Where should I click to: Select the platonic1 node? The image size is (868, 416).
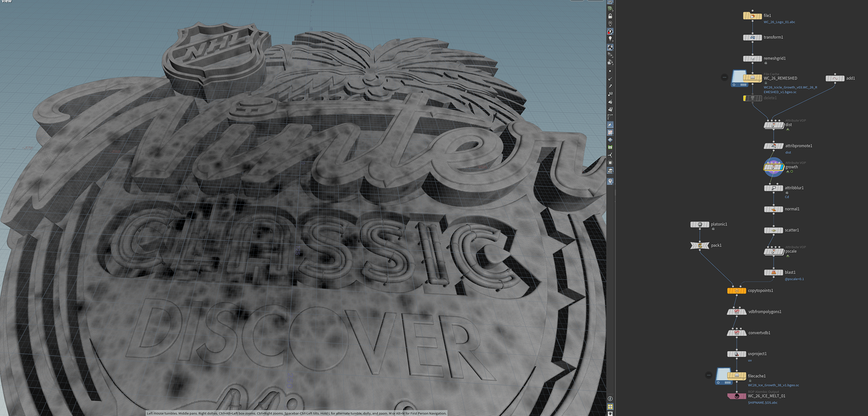point(700,224)
